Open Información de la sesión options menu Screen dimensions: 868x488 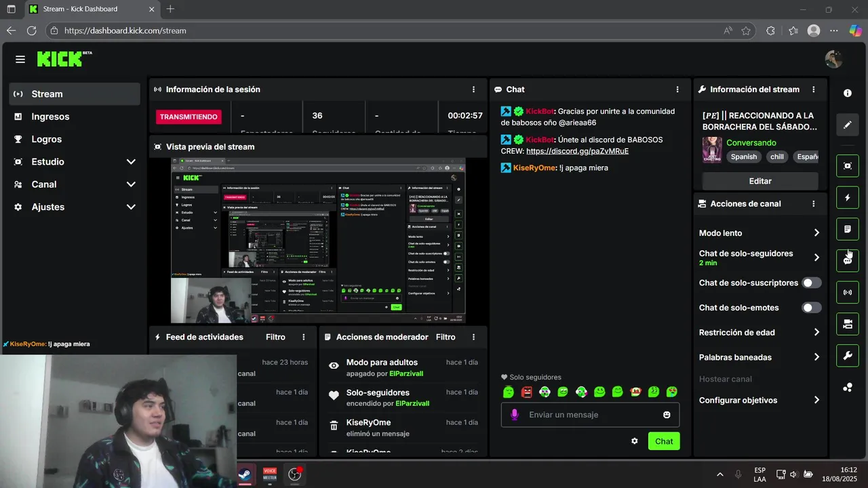[x=473, y=89]
